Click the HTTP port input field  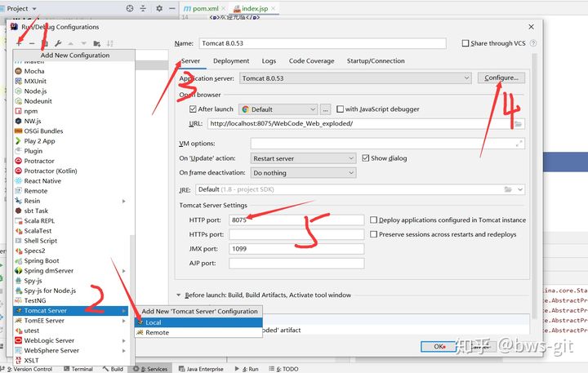click(x=296, y=220)
